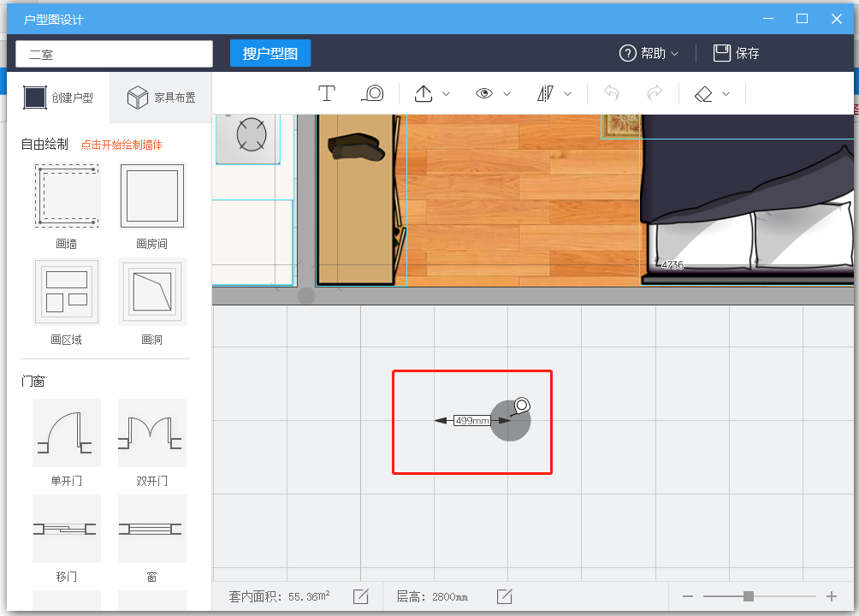
Task: Click the zoom slider handle
Action: 749,596
